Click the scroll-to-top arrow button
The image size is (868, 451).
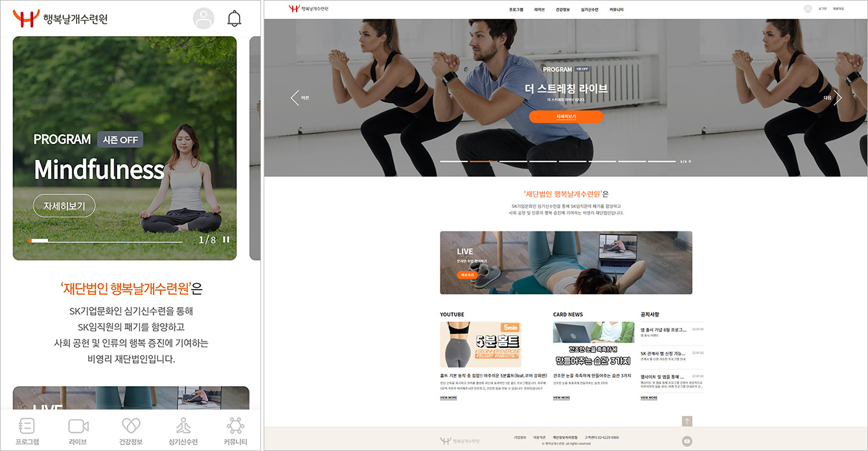[687, 421]
